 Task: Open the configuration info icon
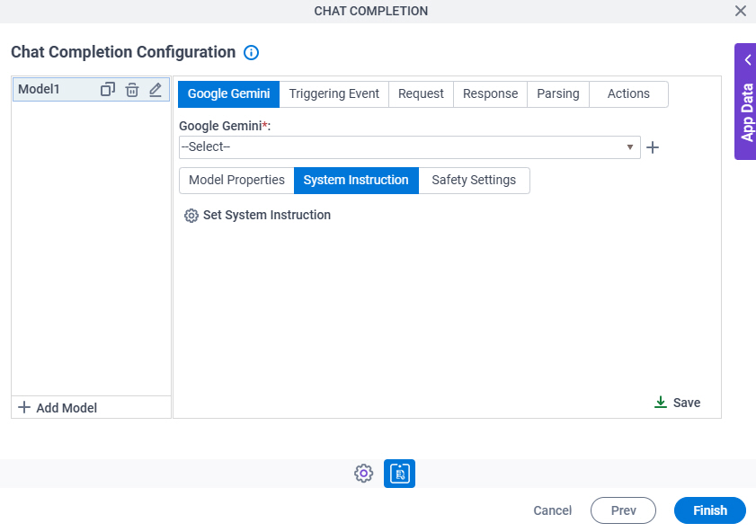[251, 52]
